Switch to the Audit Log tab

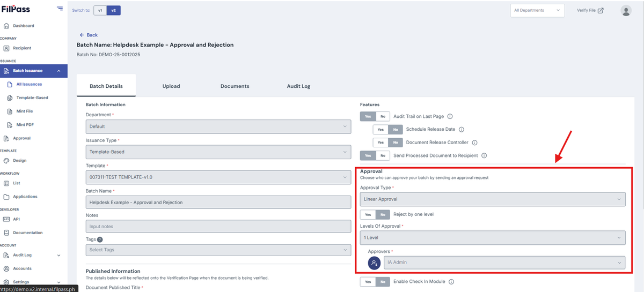tap(297, 86)
